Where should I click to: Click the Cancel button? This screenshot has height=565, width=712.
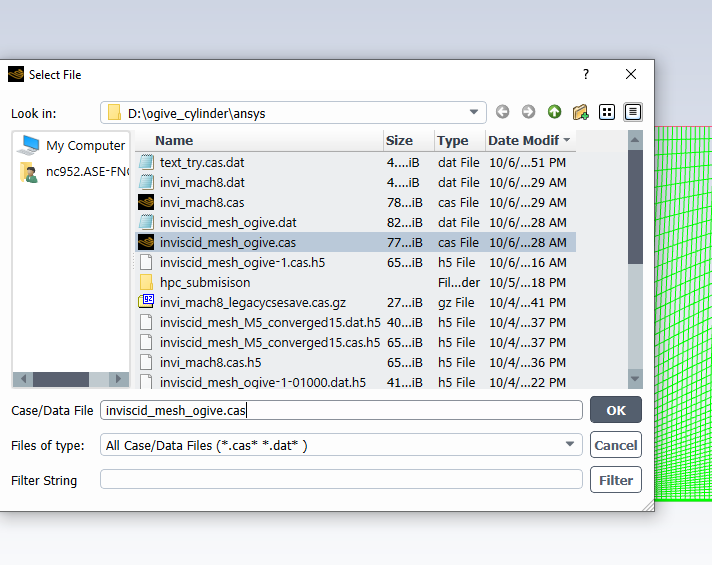tap(615, 445)
